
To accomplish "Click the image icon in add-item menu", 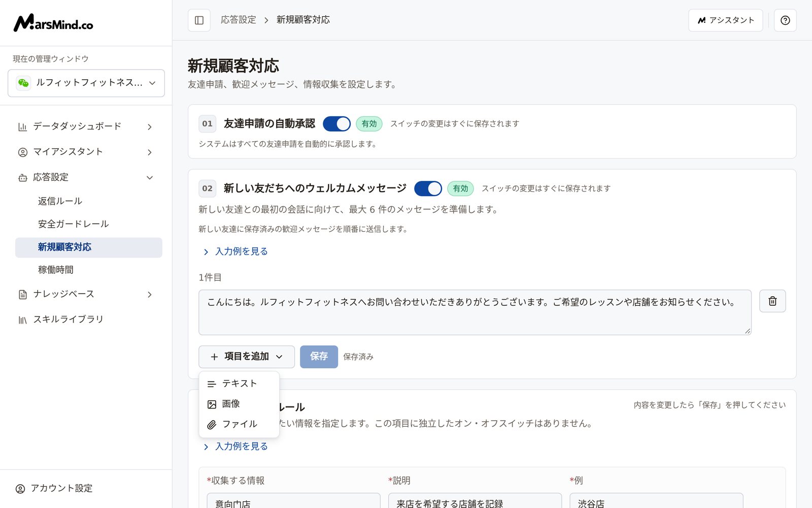I will (212, 404).
